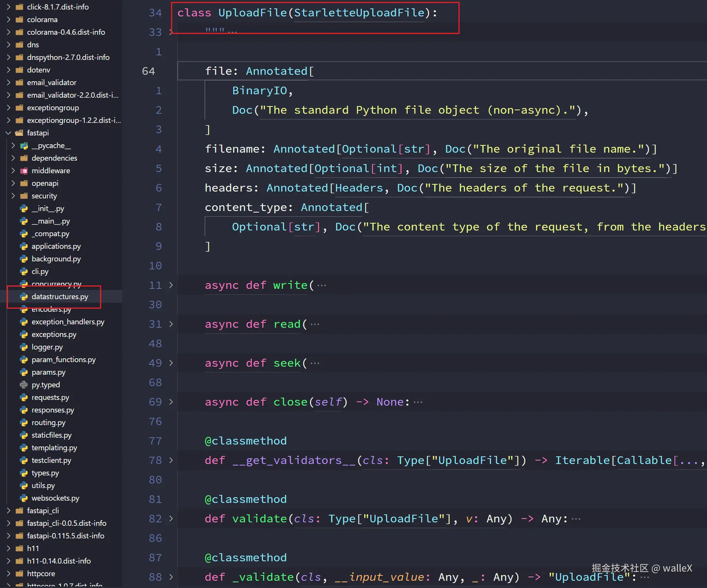The image size is (707, 588).
Task: Collapse the fastapi folder chevron
Action: tap(8, 133)
